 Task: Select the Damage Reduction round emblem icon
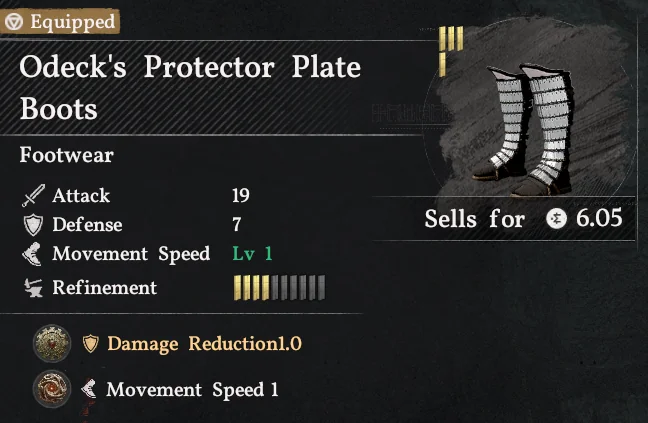pos(49,343)
